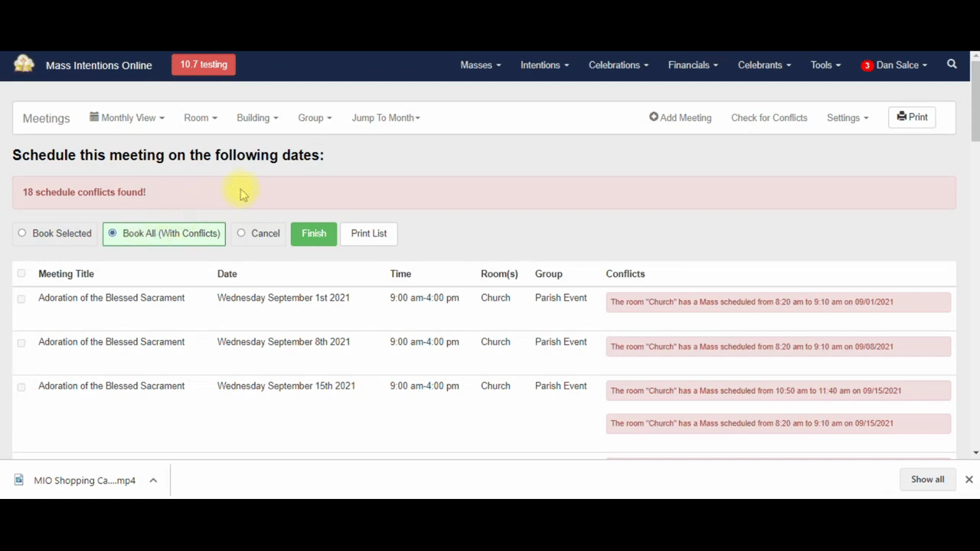
Task: Check the September 8th 2021 meeting row
Action: click(21, 343)
